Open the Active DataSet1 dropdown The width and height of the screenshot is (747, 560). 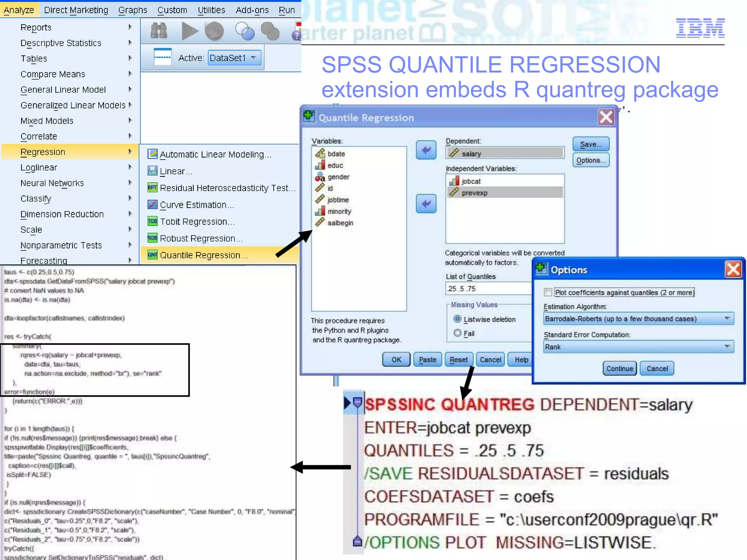pos(235,58)
